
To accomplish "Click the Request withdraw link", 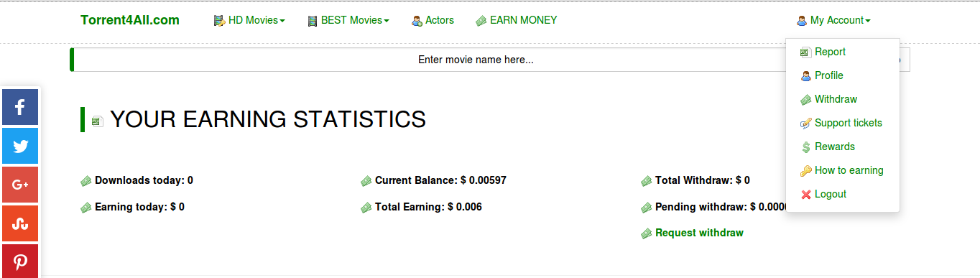I will click(699, 233).
